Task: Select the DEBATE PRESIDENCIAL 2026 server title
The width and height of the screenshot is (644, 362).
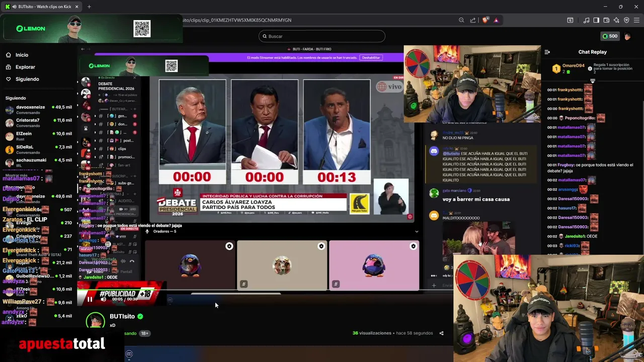Action: 116,86
